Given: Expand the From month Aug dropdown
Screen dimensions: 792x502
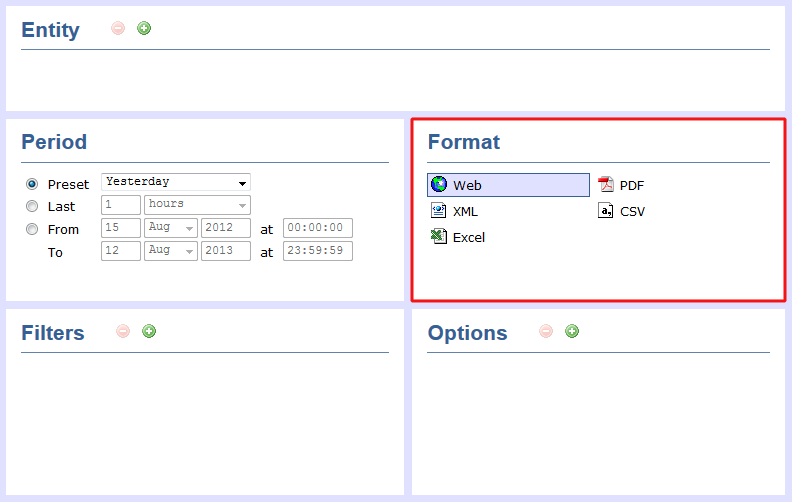Looking at the screenshot, I should point(171,228).
